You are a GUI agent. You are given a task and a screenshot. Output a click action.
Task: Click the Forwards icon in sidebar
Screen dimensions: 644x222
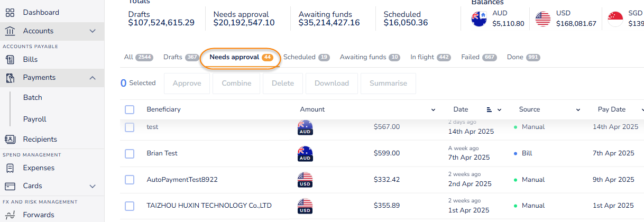pos(10,215)
